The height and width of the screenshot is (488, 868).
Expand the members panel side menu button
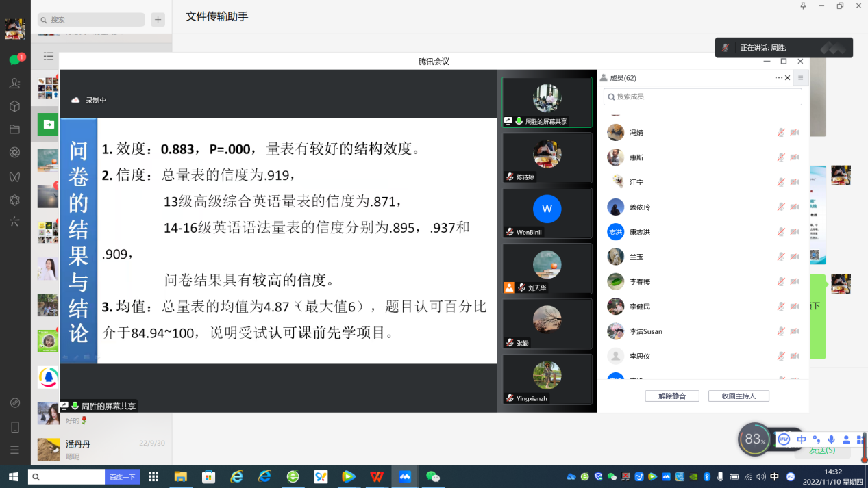pyautogui.click(x=800, y=78)
